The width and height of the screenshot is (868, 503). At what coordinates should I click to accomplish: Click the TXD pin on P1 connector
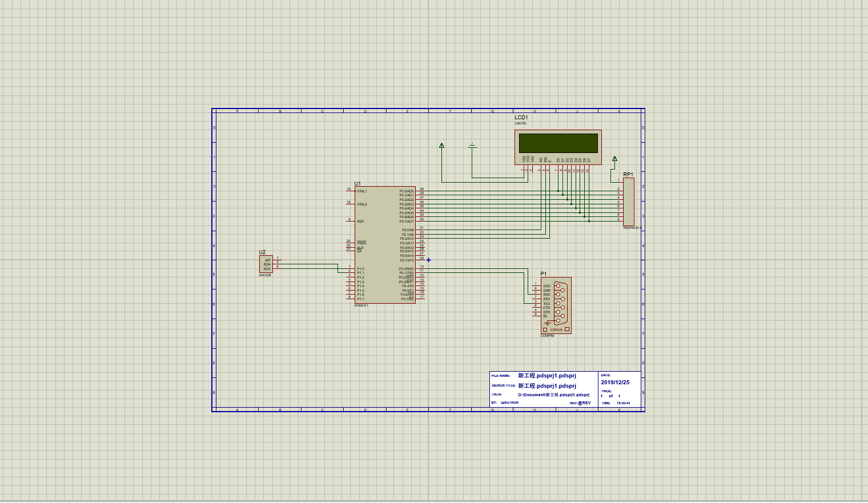tap(546, 304)
